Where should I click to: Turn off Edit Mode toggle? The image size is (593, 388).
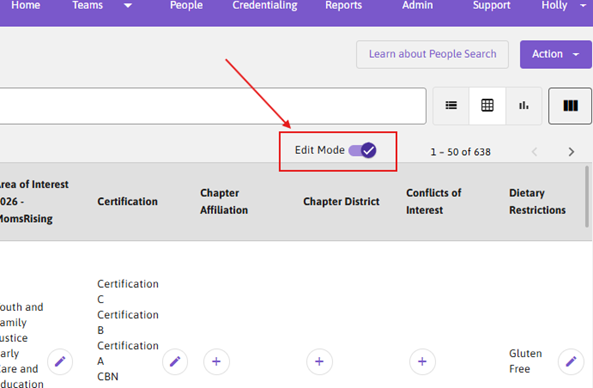(x=362, y=151)
